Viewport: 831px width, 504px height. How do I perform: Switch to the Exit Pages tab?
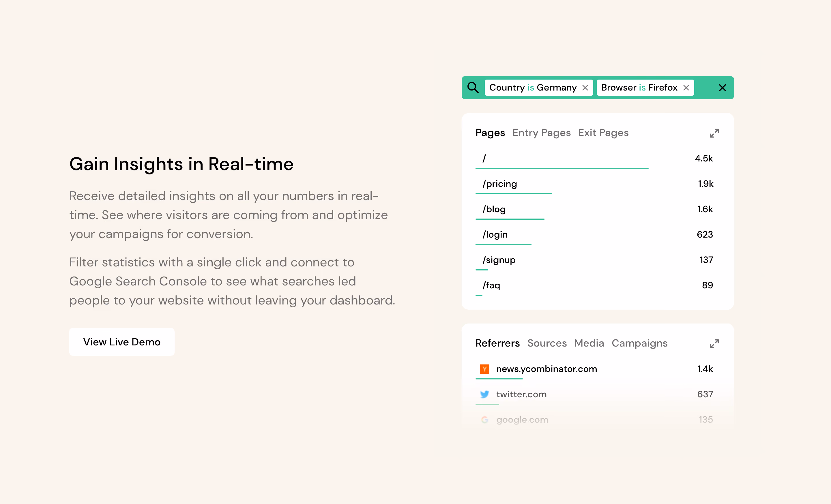[603, 133]
